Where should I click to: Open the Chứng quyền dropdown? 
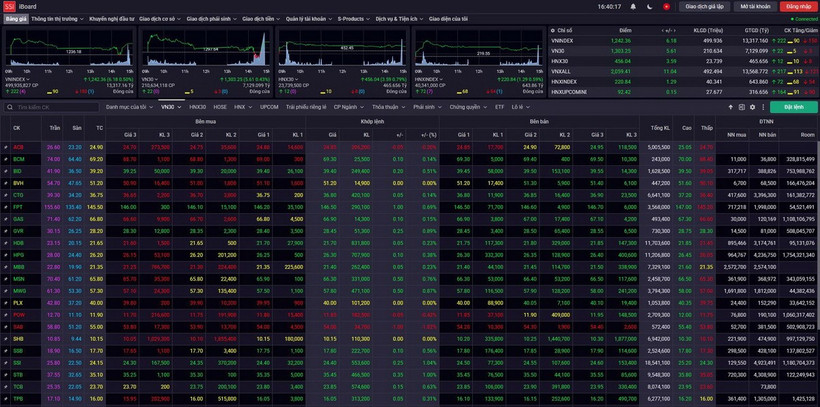click(x=466, y=107)
